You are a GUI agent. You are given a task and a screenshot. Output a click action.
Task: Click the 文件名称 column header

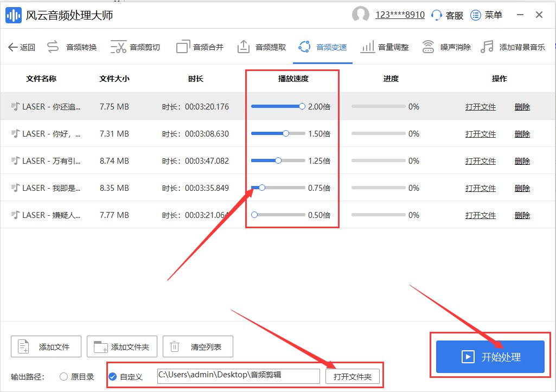pyautogui.click(x=41, y=79)
